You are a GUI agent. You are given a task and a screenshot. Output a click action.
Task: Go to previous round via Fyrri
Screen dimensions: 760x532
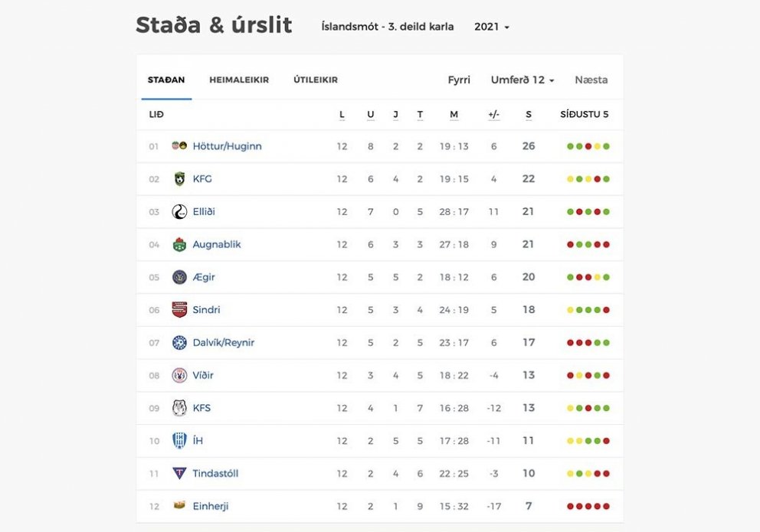tap(458, 79)
